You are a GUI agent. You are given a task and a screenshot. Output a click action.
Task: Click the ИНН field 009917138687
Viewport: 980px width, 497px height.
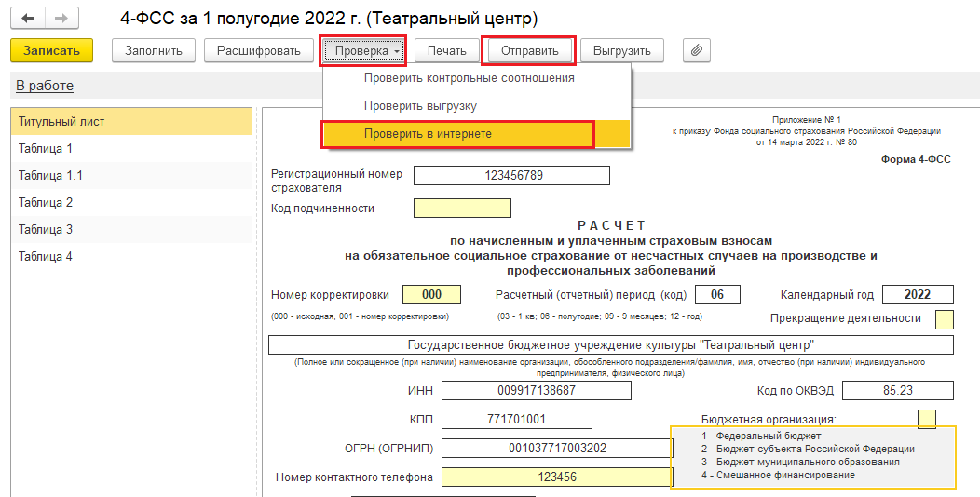tap(537, 390)
